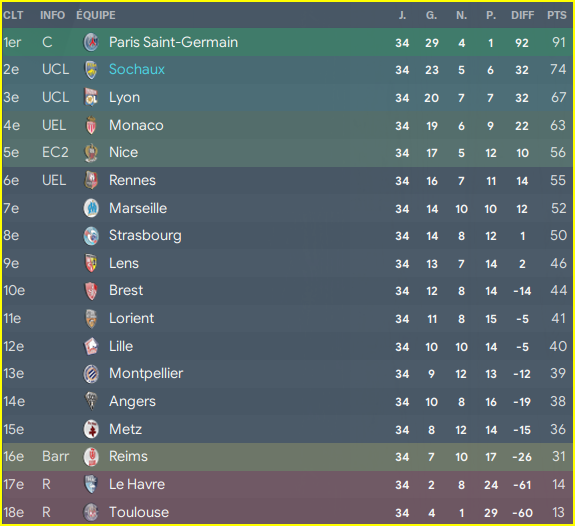Click the Lyon club crest icon
Viewport: 575px width, 526px height.
91,97
